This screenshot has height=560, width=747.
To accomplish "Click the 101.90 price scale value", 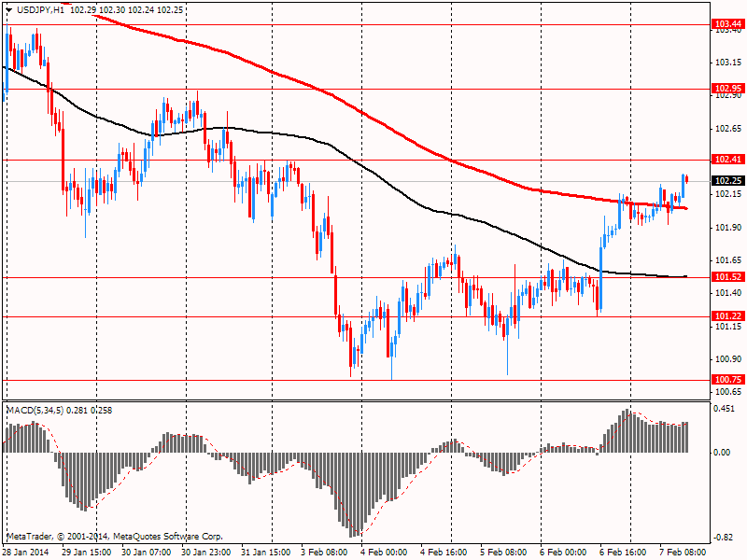I will tap(728, 228).
